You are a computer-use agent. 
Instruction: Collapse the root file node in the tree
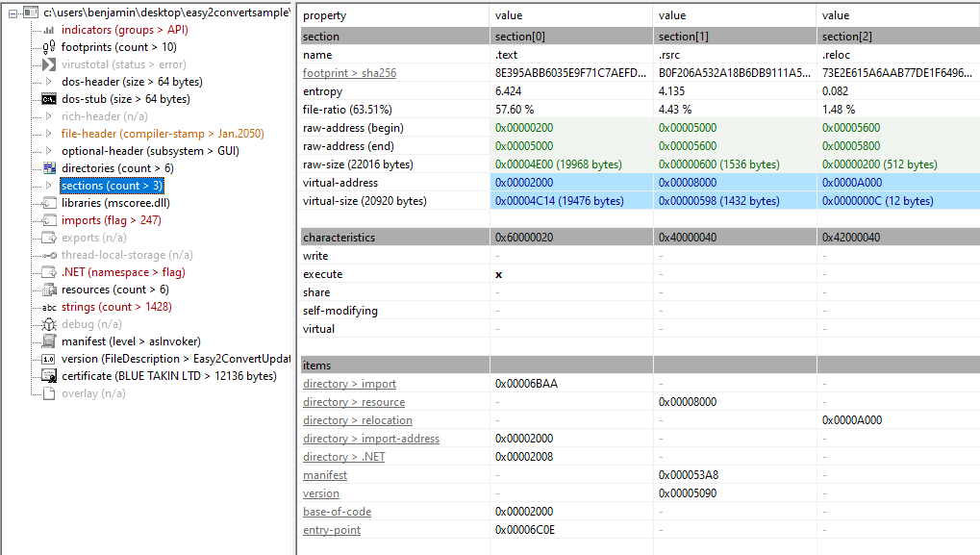pyautogui.click(x=13, y=13)
